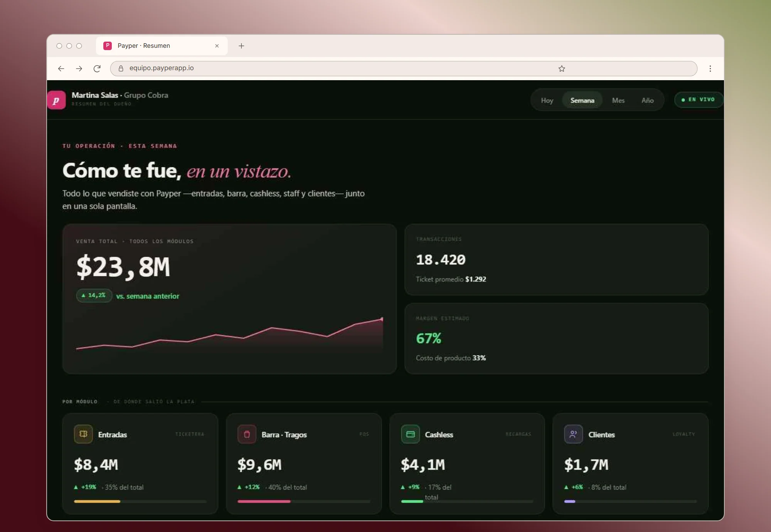Click the Payper logo icon in header
The width and height of the screenshot is (771, 532).
pyautogui.click(x=56, y=100)
